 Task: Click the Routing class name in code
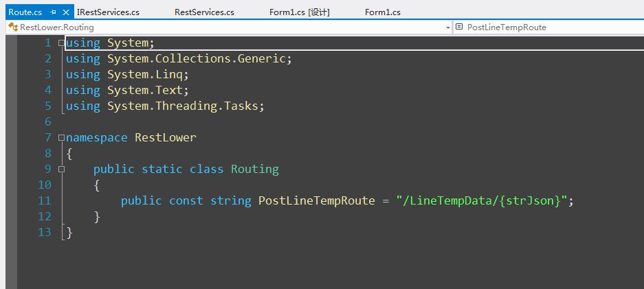[254, 169]
